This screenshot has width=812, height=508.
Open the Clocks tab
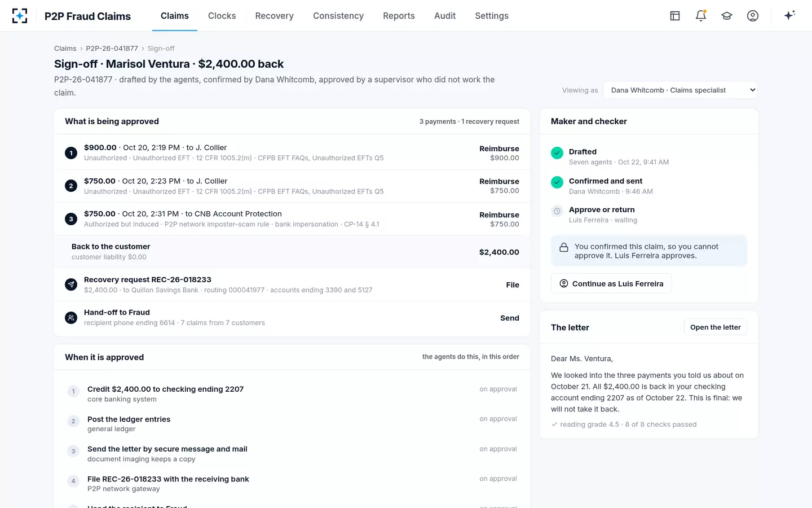[x=222, y=16]
